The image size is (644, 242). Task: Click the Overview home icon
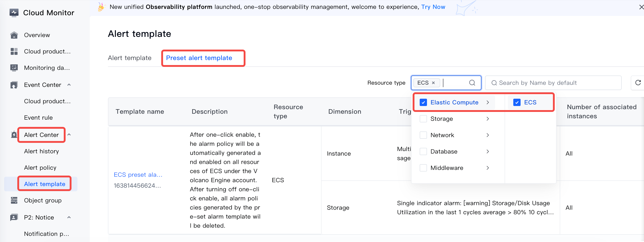pos(14,35)
